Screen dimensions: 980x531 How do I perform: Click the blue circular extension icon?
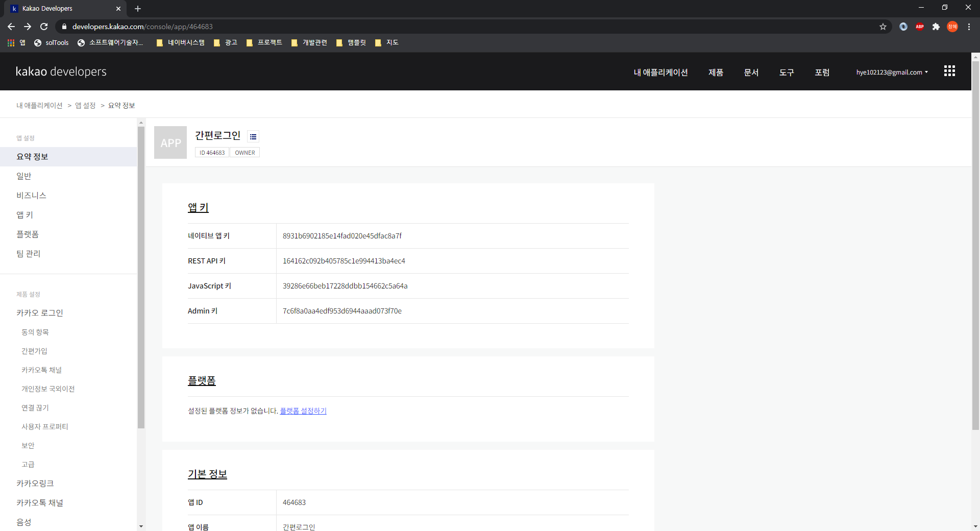[903, 27]
